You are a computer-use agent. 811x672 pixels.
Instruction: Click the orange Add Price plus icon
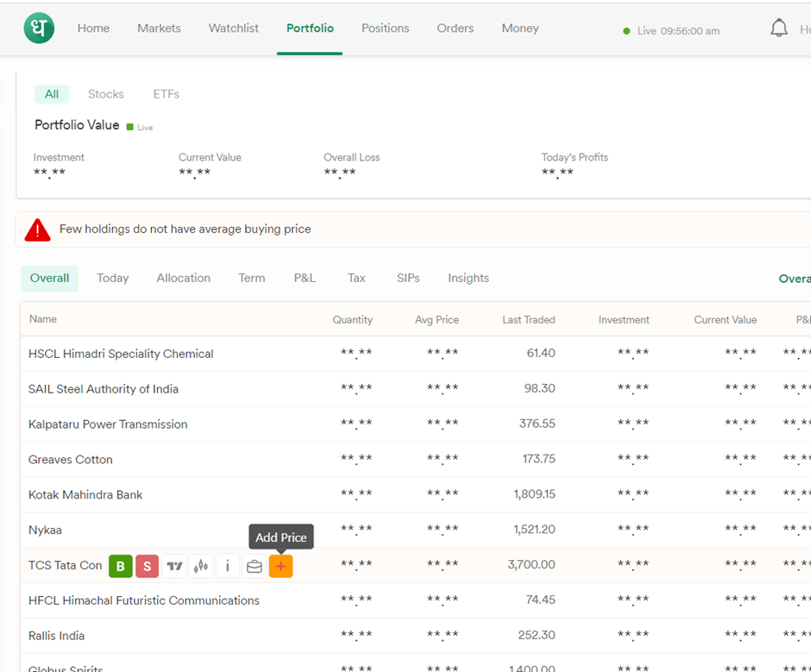pos(281,566)
